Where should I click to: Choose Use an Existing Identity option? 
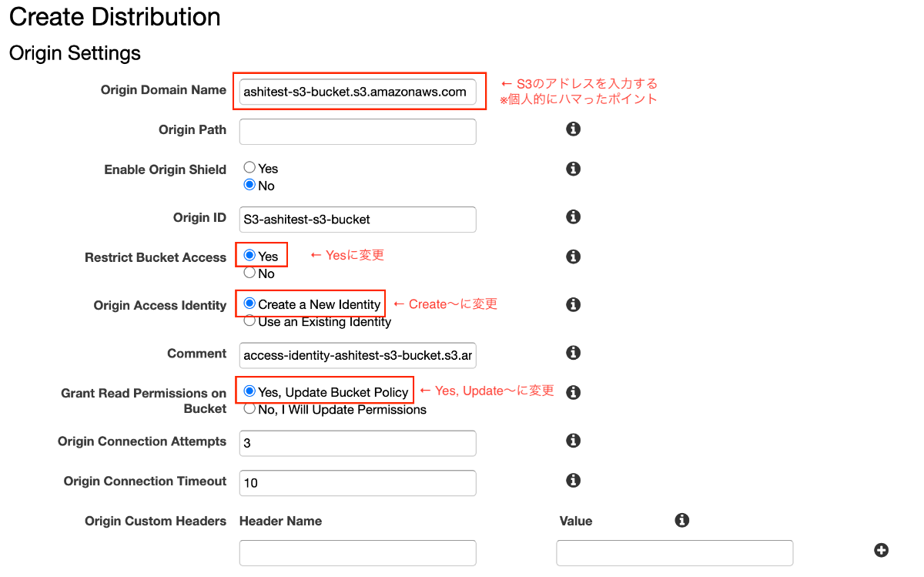pos(249,321)
